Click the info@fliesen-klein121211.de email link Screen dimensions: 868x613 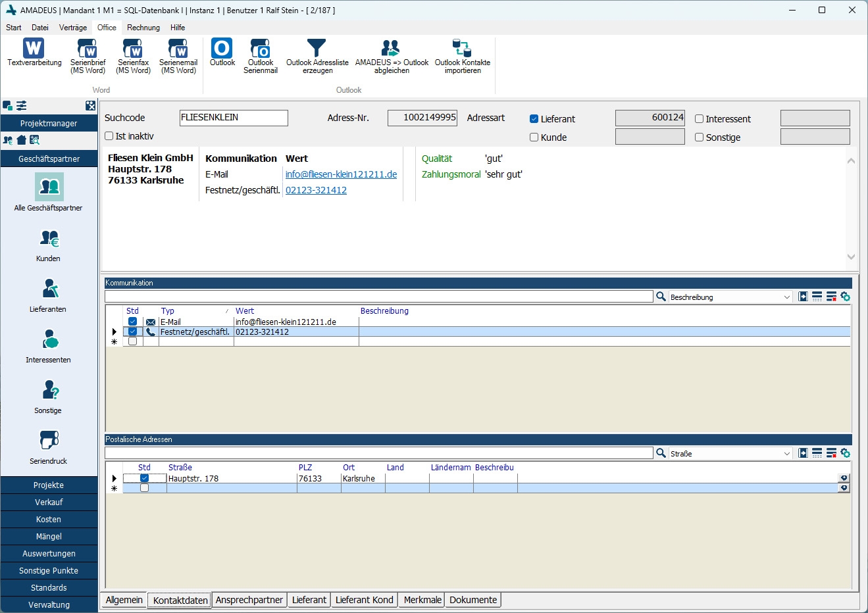pos(341,174)
